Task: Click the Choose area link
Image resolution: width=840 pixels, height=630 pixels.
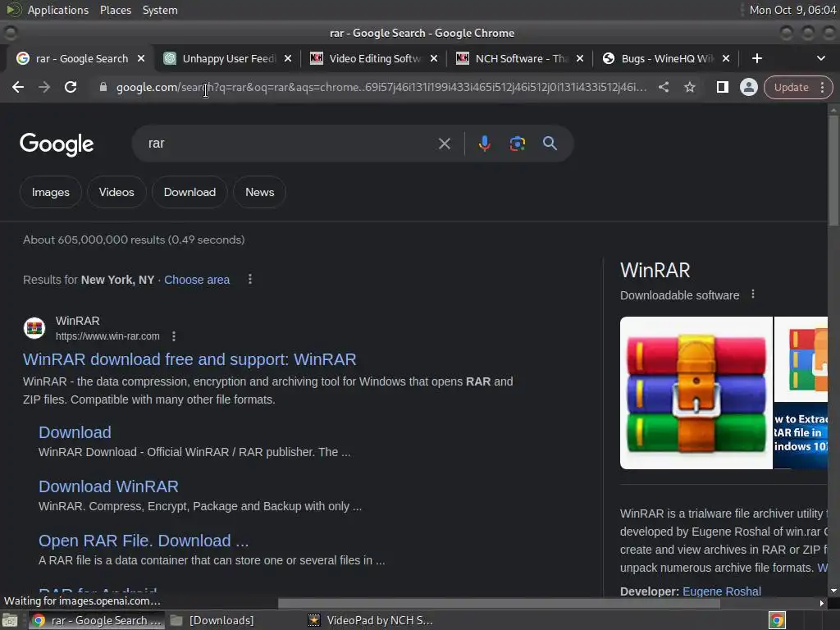Action: pyautogui.click(x=197, y=280)
